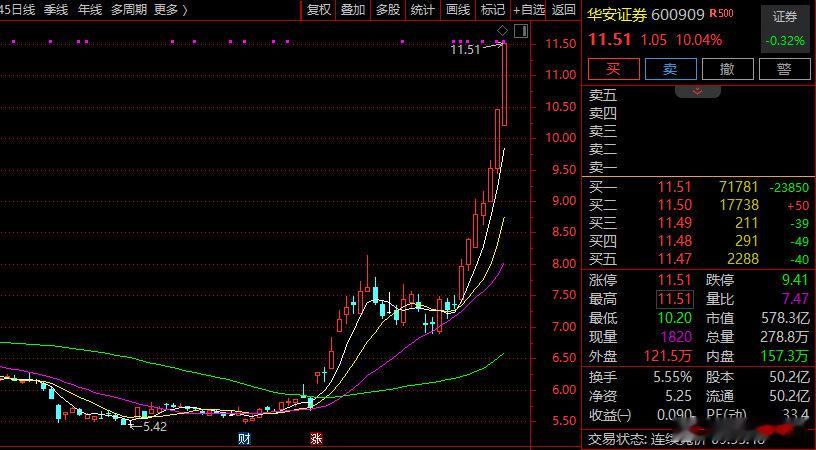Click the 内盘 value 157.3万
The width and height of the screenshot is (816, 450).
click(786, 356)
